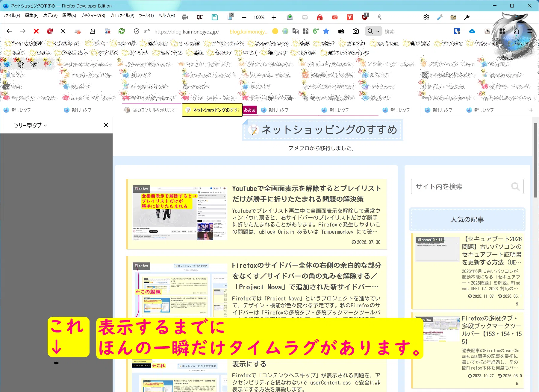Click the yellow circle icon in address bar
539x392 pixels.
(275, 31)
